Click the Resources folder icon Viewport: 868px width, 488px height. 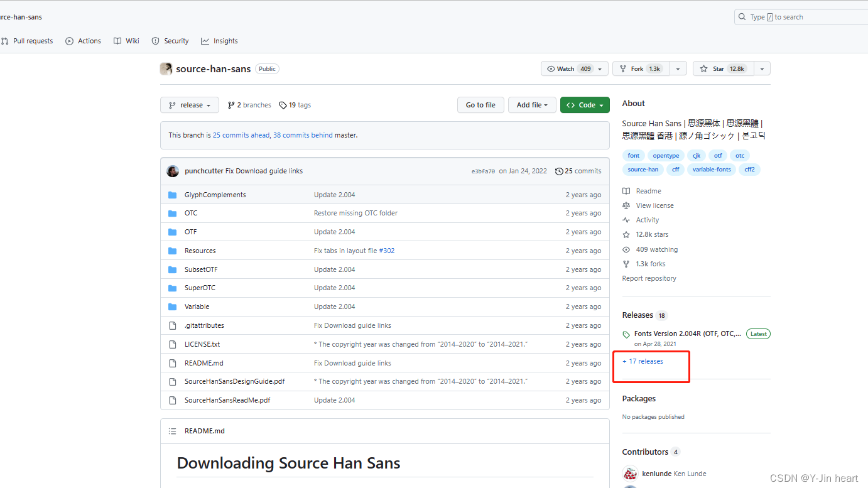click(173, 251)
